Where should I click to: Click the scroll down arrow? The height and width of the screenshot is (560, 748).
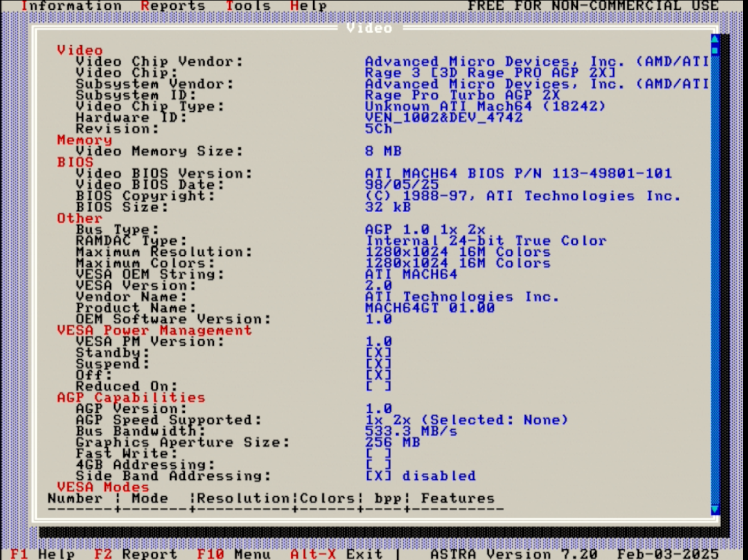pos(715,510)
